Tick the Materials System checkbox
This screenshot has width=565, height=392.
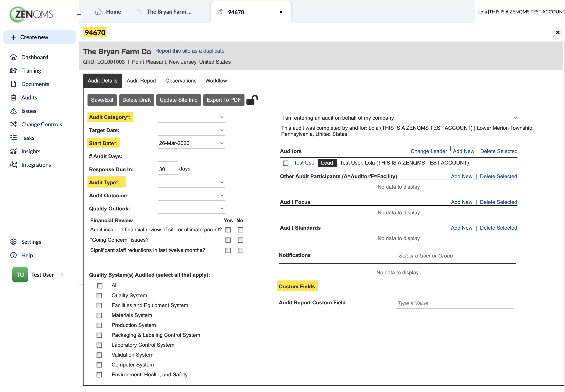tap(99, 315)
